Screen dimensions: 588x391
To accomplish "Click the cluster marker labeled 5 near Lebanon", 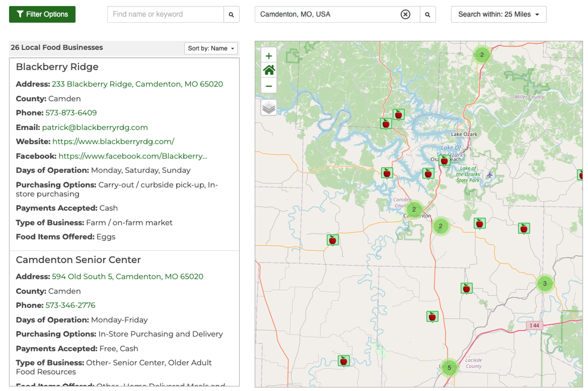I will [449, 367].
